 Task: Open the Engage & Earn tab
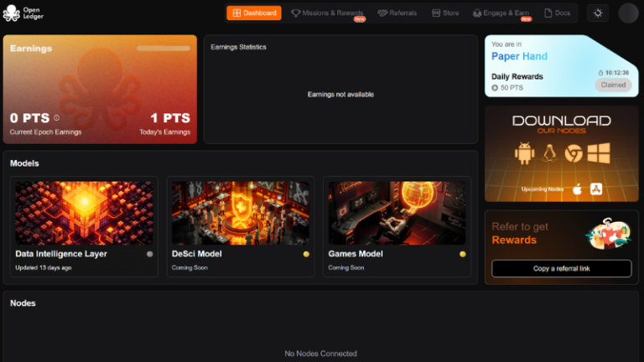[x=501, y=13]
